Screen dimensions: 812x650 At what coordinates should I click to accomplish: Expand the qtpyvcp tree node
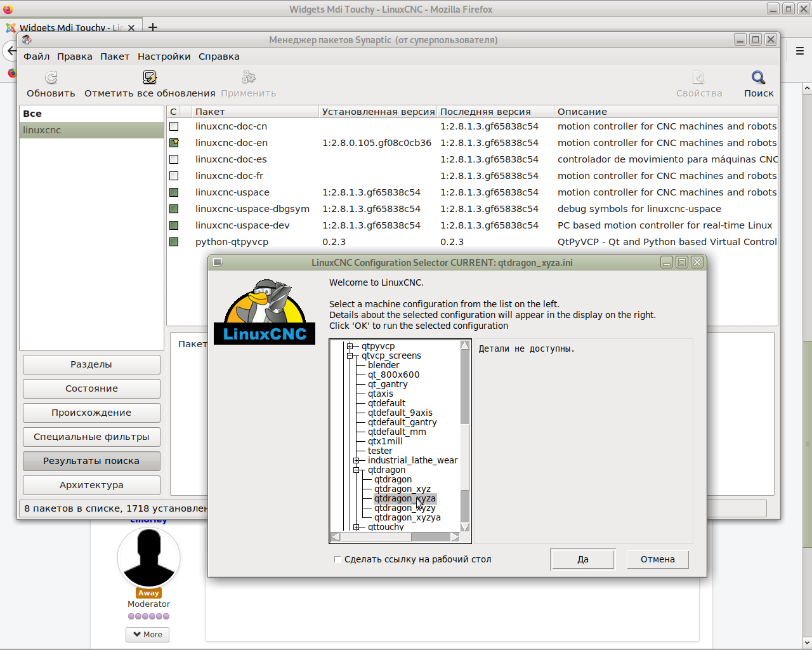click(350, 346)
